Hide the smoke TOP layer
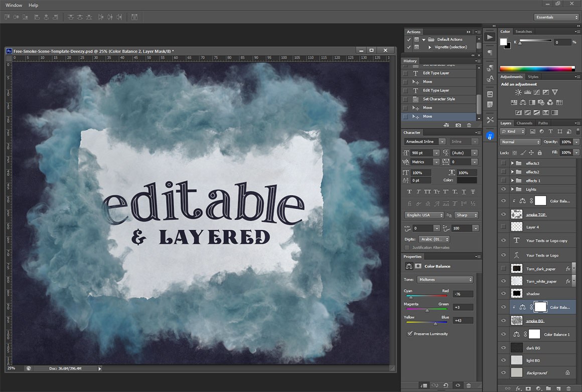Viewport: 582px width, 392px height. [x=504, y=215]
